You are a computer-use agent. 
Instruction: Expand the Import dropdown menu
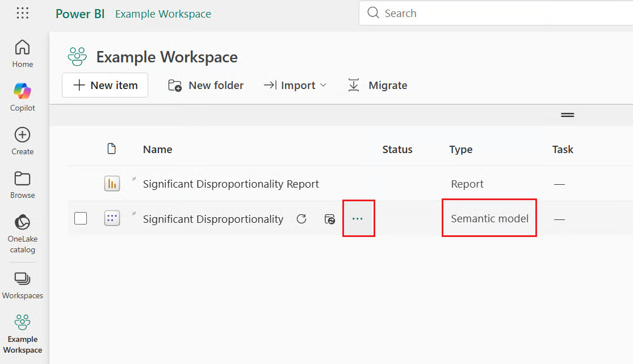click(295, 86)
